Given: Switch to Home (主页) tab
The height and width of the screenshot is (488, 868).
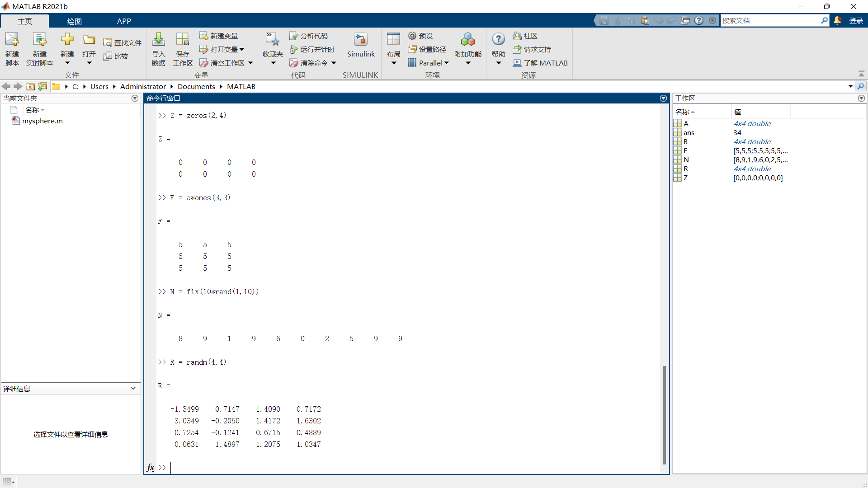Looking at the screenshot, I should pos(25,21).
